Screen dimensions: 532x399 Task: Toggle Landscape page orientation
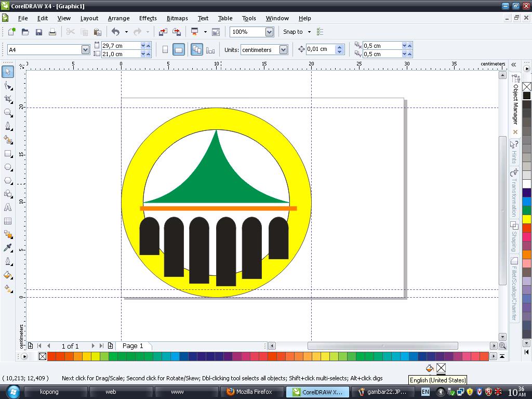coord(179,49)
